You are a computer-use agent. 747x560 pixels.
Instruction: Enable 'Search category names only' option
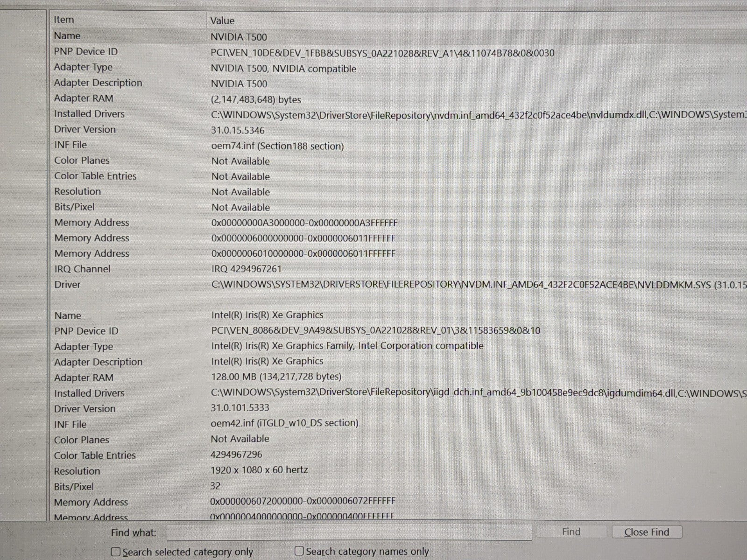[299, 551]
